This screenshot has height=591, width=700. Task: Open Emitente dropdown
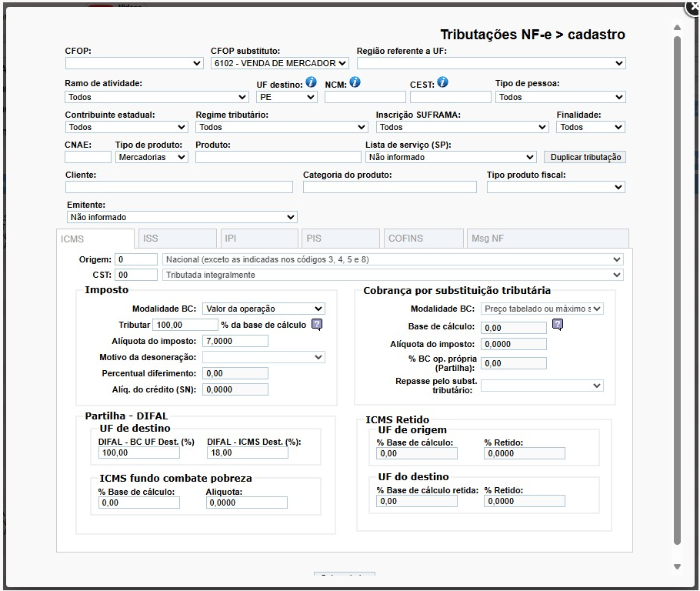182,217
